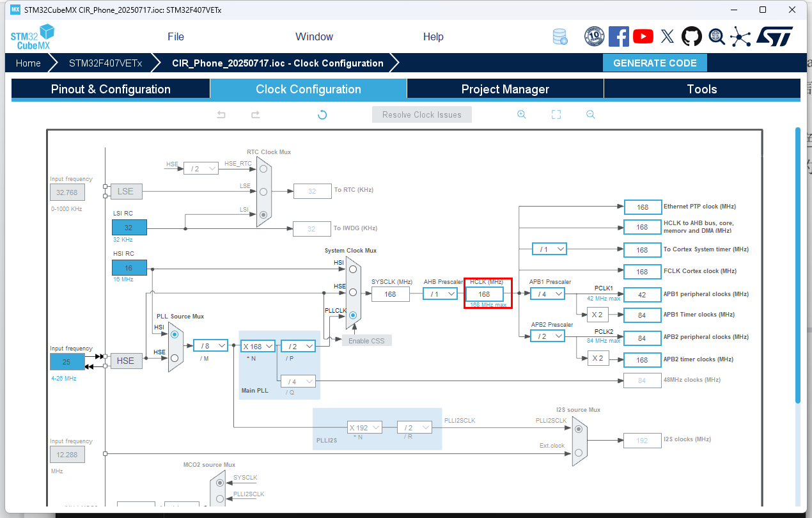Image resolution: width=812 pixels, height=518 pixels.
Task: Click the vertical scrollbar of clock view
Action: [x=797, y=265]
